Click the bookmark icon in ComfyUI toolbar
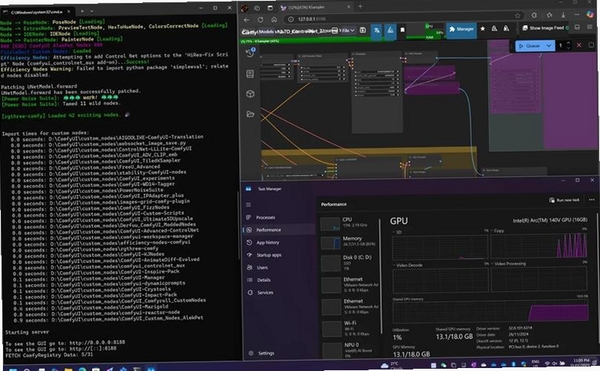The image size is (600, 371). point(403,30)
